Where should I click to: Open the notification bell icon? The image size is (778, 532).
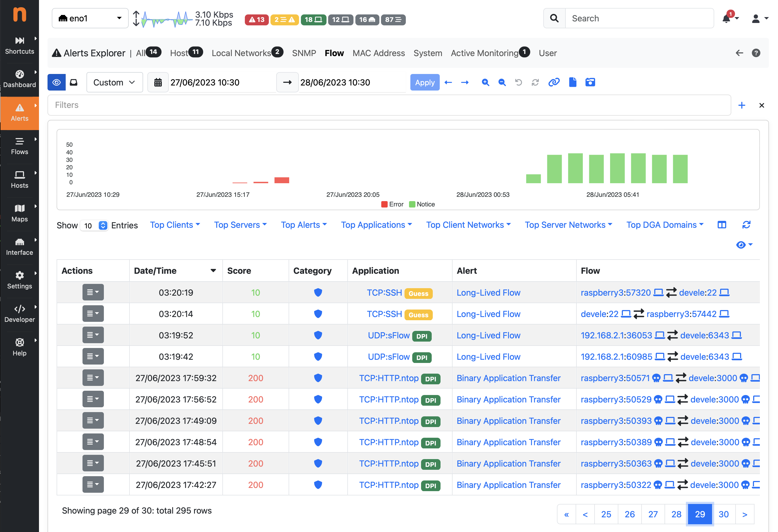tap(726, 18)
